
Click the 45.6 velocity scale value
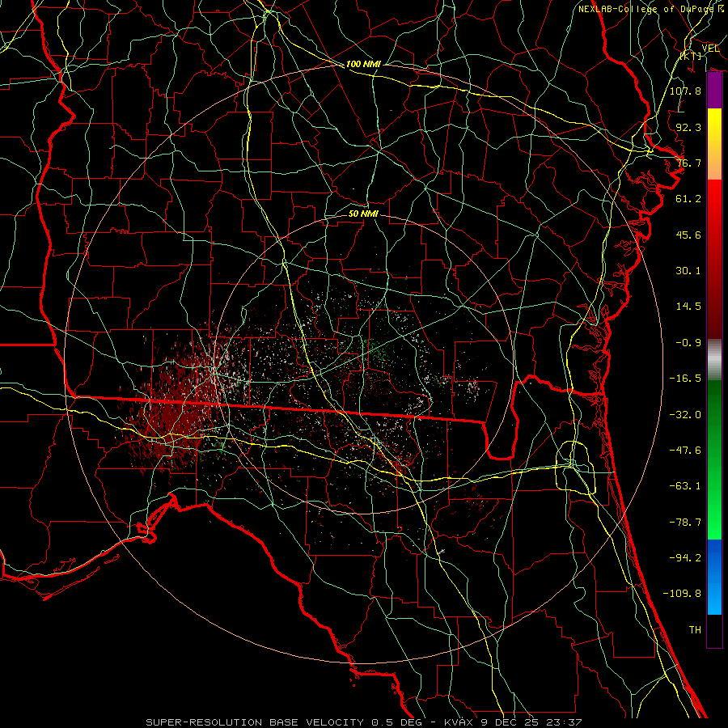(x=688, y=235)
